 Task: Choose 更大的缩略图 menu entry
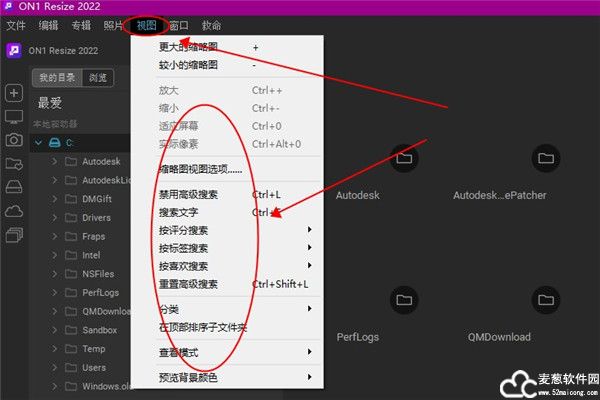[x=227, y=47]
